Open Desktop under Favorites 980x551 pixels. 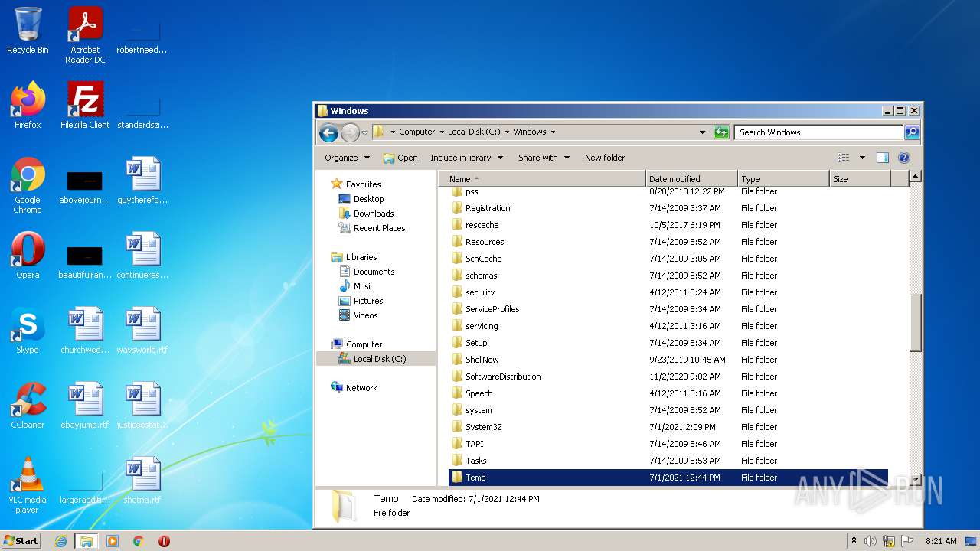pos(368,199)
